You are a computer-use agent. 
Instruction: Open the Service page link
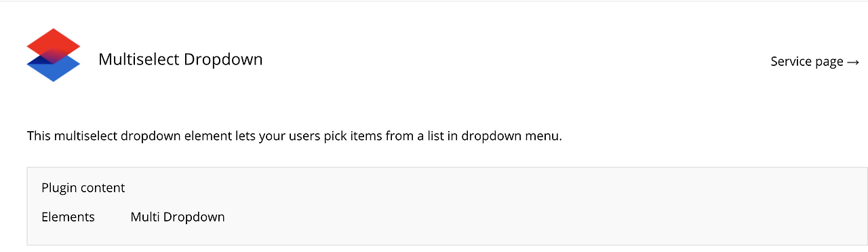tap(815, 62)
